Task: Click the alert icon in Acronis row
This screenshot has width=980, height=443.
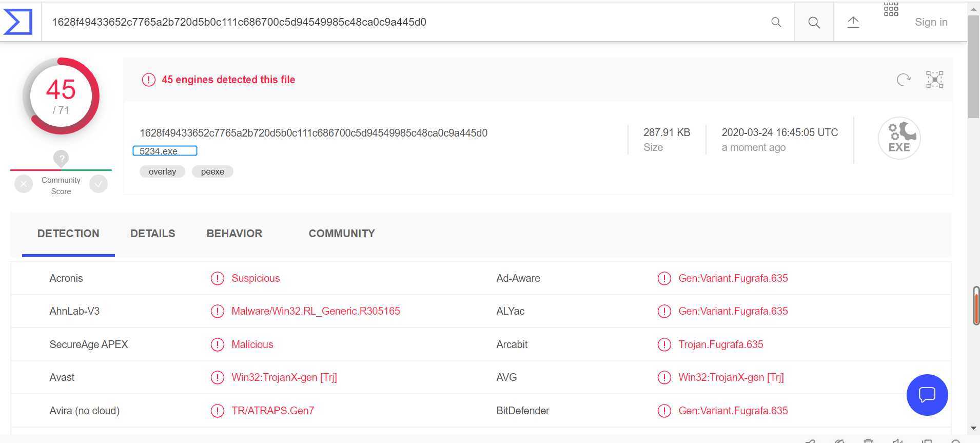Action: click(x=218, y=278)
